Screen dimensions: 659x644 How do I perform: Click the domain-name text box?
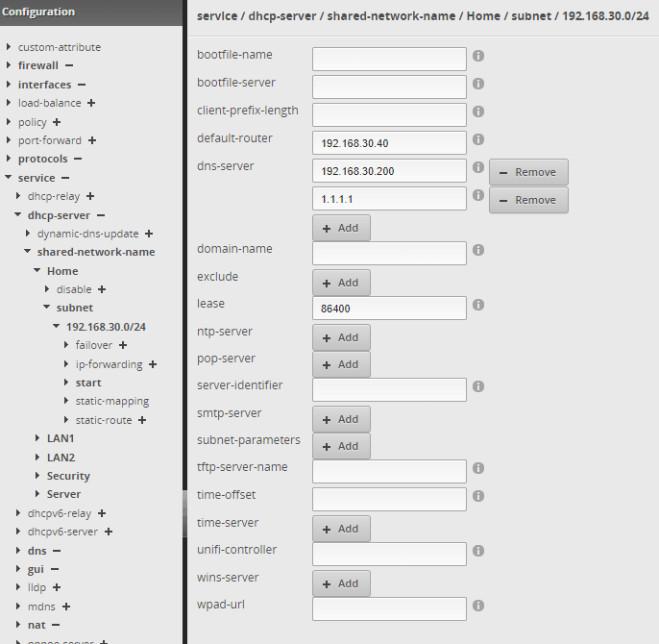pos(389,253)
